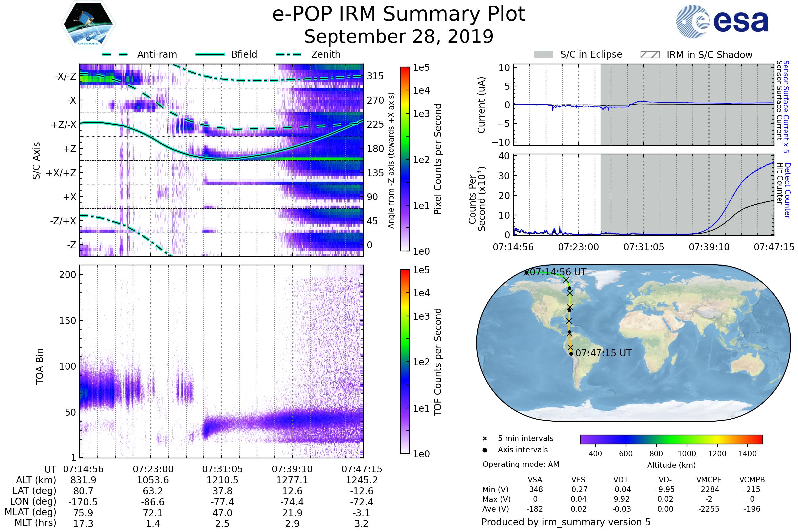
Task: Click the Axis intervals black dot marker
Action: [485, 450]
